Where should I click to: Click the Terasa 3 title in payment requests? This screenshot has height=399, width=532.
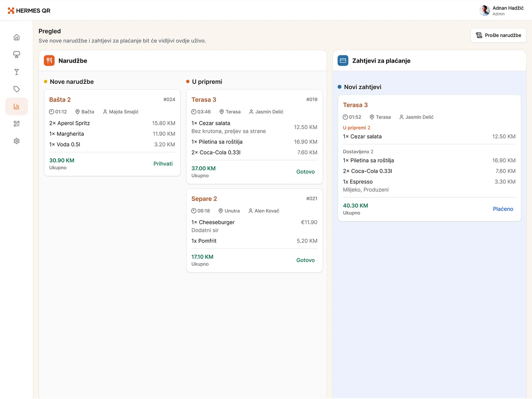pyautogui.click(x=355, y=105)
